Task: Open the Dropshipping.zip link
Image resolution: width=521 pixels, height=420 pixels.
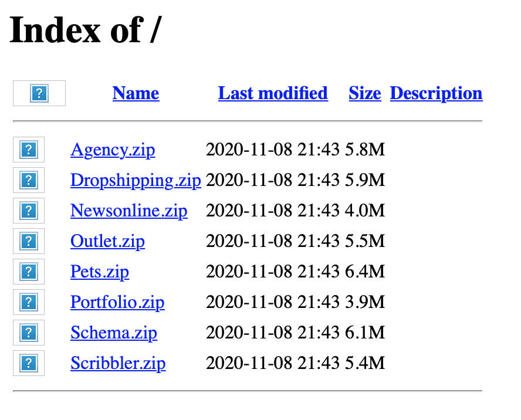Action: [x=136, y=180]
